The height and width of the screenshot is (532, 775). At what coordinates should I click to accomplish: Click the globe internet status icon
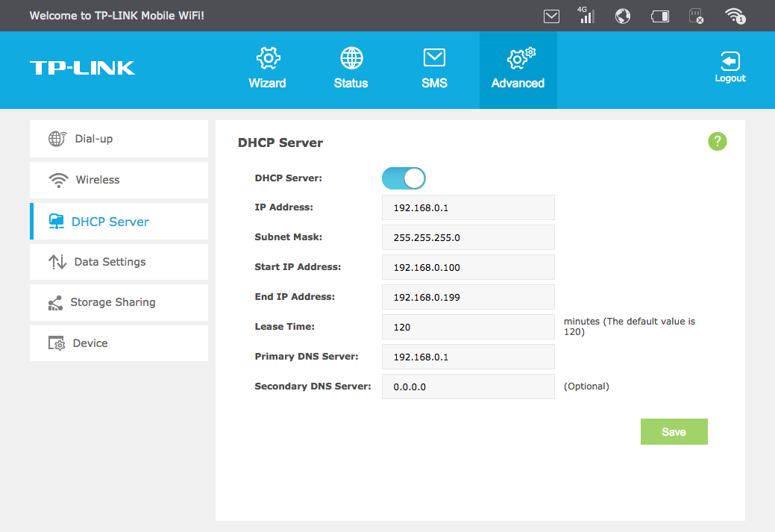coord(623,16)
